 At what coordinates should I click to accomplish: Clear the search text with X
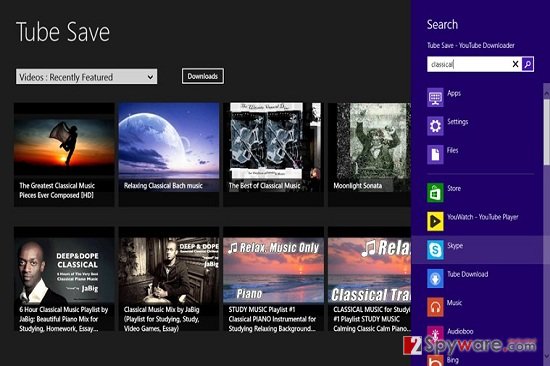(x=515, y=64)
